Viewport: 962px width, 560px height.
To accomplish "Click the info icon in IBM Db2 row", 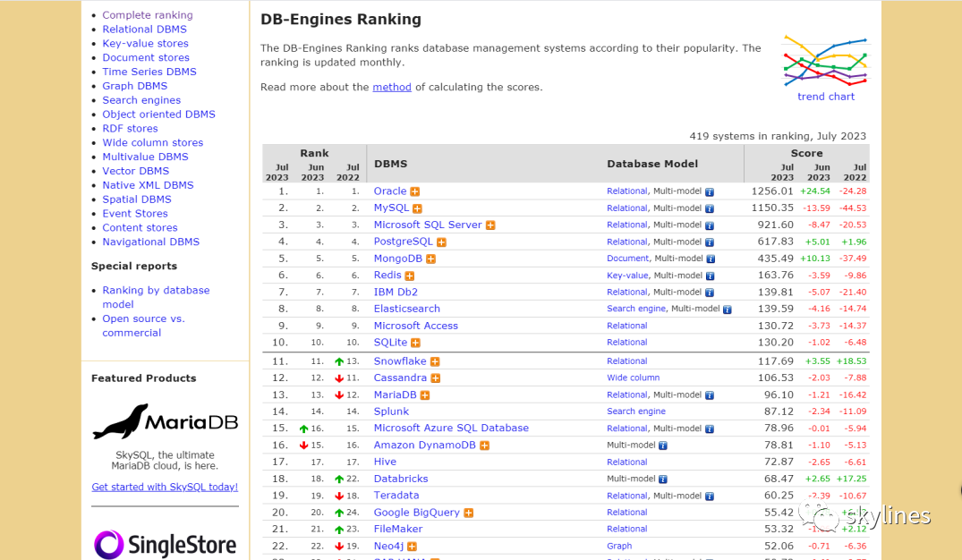I will (x=710, y=293).
